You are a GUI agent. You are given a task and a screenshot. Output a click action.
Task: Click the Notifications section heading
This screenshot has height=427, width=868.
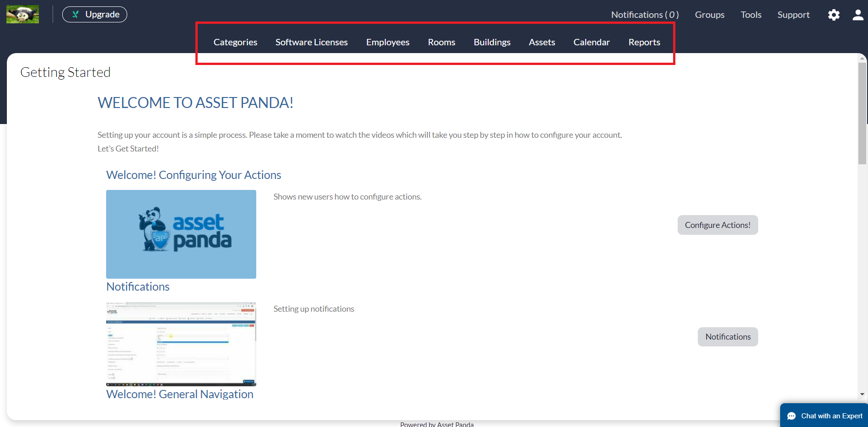point(138,286)
